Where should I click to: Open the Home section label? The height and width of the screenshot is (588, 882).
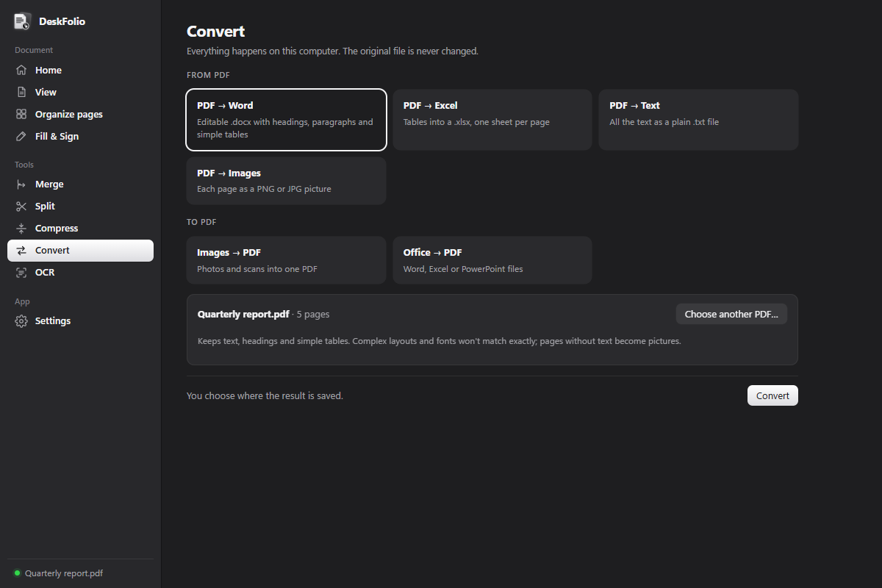coord(49,71)
